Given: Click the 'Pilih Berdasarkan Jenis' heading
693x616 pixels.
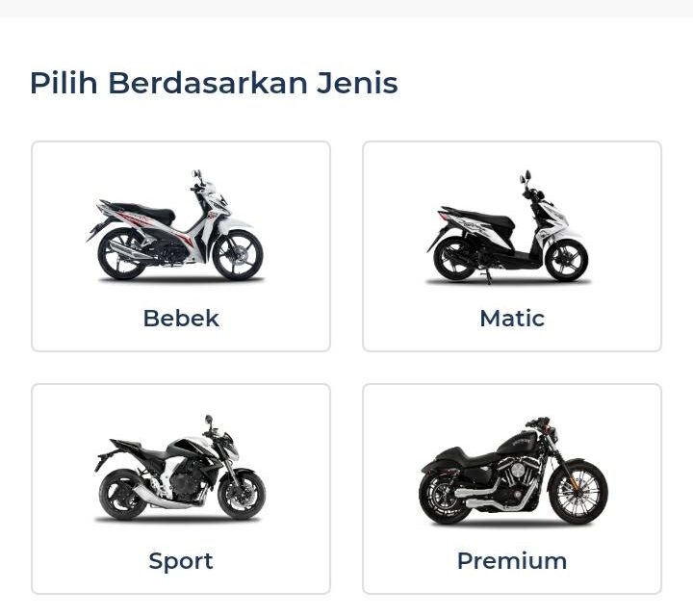Looking at the screenshot, I should pos(214,83).
